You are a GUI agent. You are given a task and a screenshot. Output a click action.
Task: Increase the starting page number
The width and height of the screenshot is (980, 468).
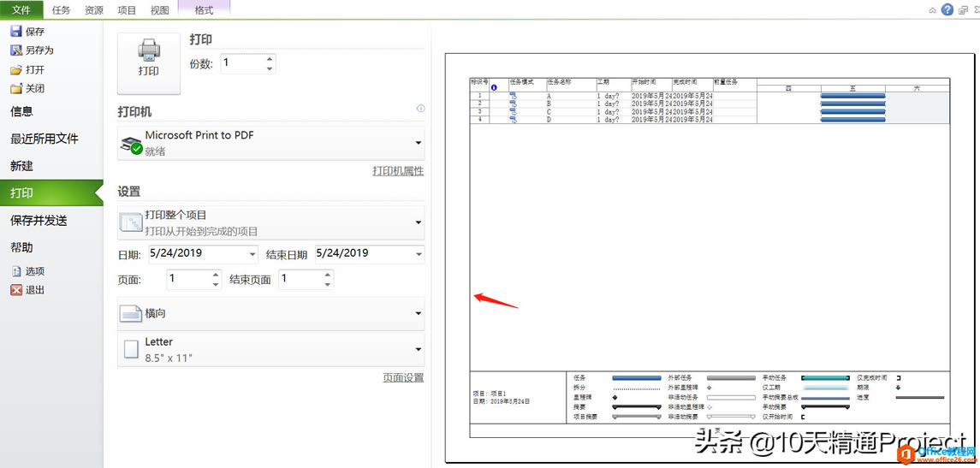click(216, 275)
